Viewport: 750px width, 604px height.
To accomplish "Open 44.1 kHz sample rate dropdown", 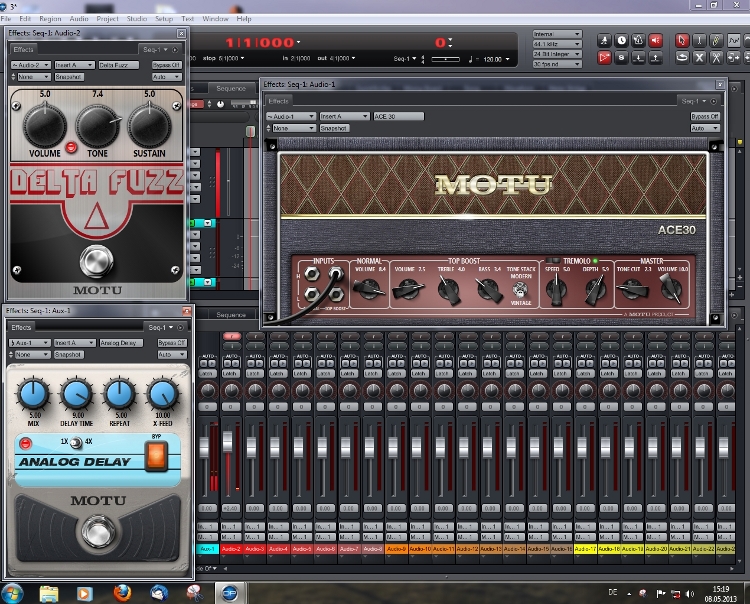I will click(x=557, y=44).
